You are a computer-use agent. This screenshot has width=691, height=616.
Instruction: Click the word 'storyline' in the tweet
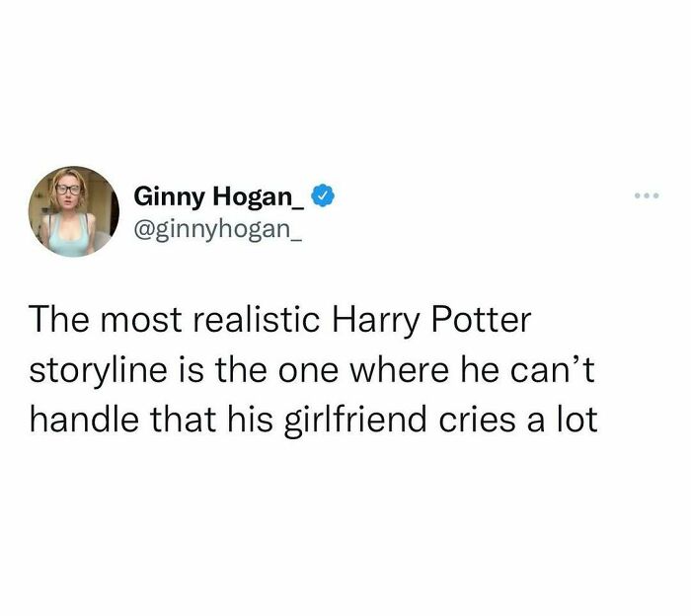tap(99, 370)
